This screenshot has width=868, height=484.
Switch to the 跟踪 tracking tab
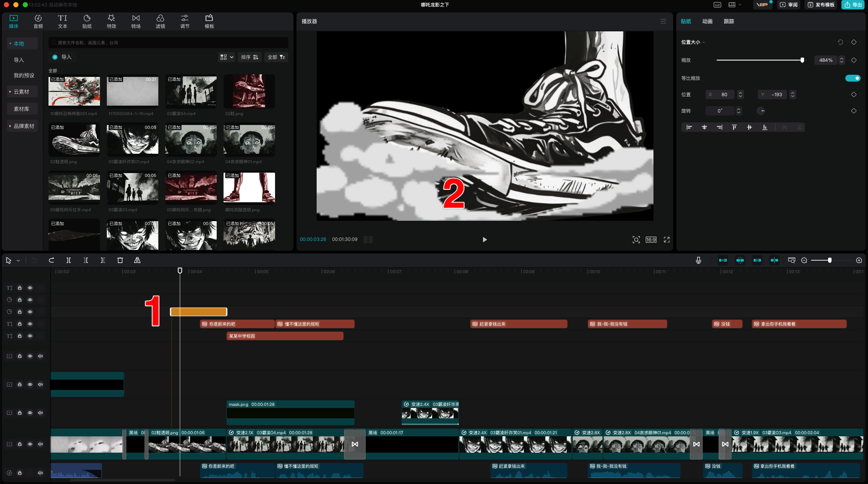tap(729, 21)
